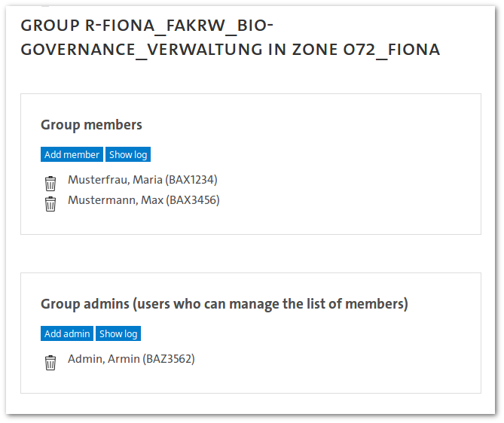504x423 pixels.
Task: Open the Show log for group admins
Action: [x=118, y=333]
